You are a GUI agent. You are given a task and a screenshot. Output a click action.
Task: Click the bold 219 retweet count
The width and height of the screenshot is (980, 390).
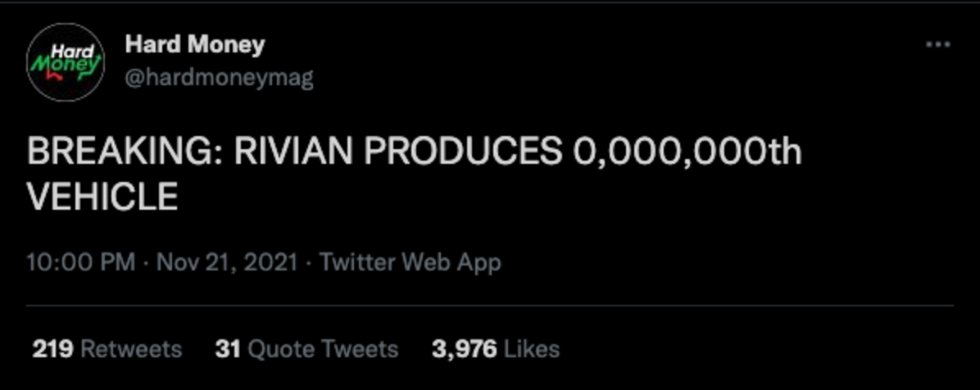(x=53, y=349)
